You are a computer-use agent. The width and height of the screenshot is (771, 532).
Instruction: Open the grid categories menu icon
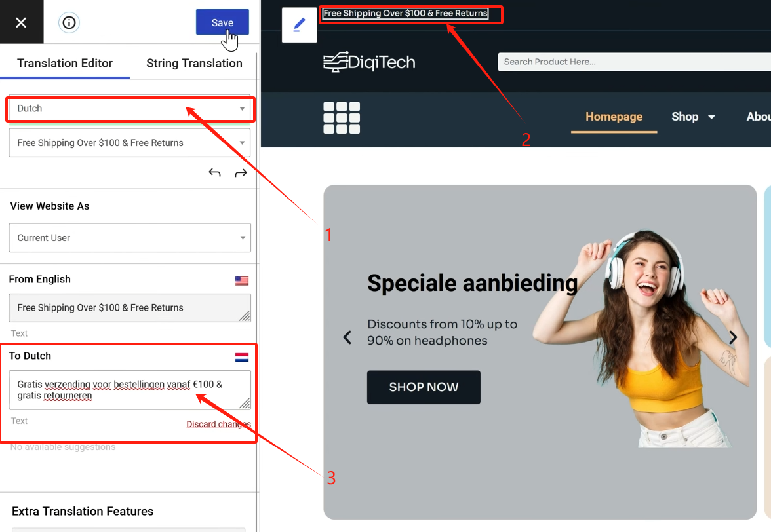point(342,118)
